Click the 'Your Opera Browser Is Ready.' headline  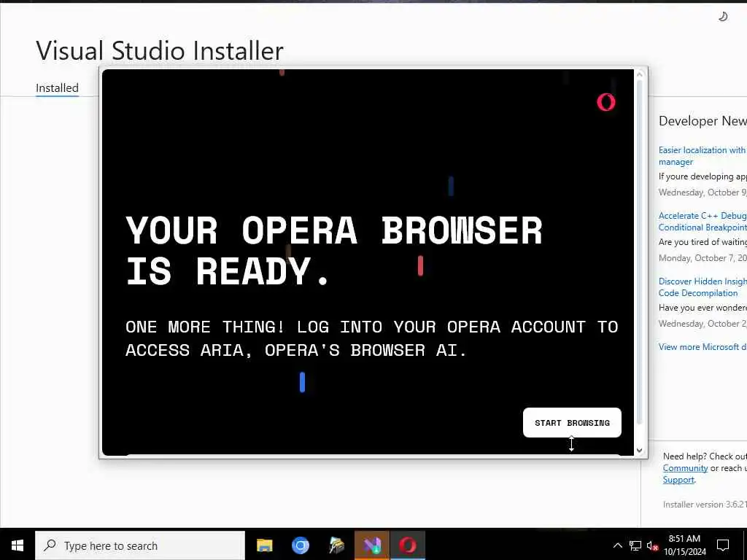click(x=333, y=251)
